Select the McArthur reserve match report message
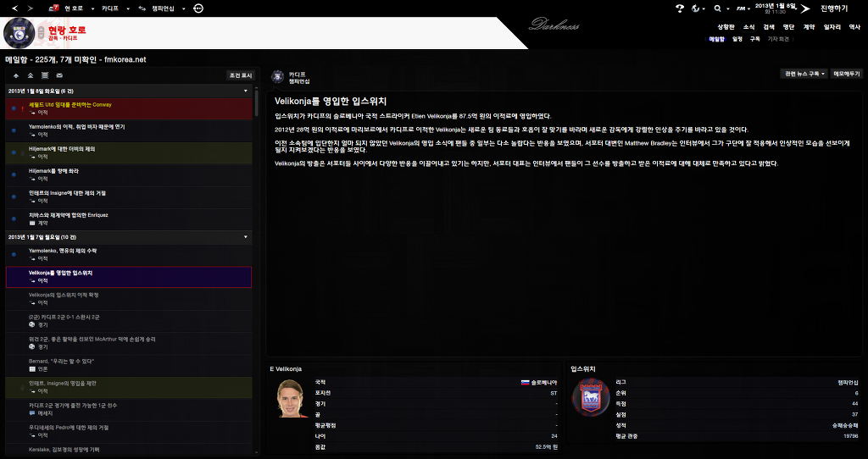 [129, 343]
